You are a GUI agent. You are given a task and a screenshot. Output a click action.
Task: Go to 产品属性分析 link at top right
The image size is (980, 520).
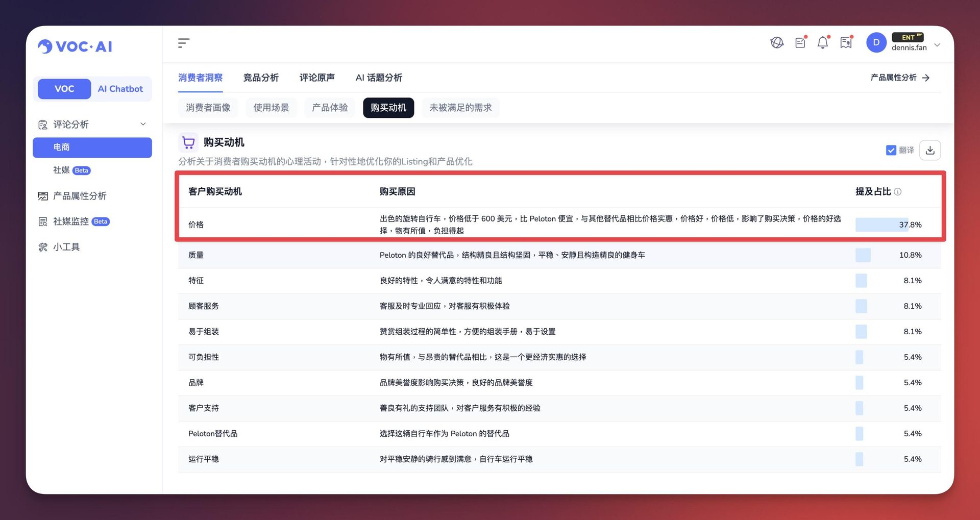tap(900, 78)
